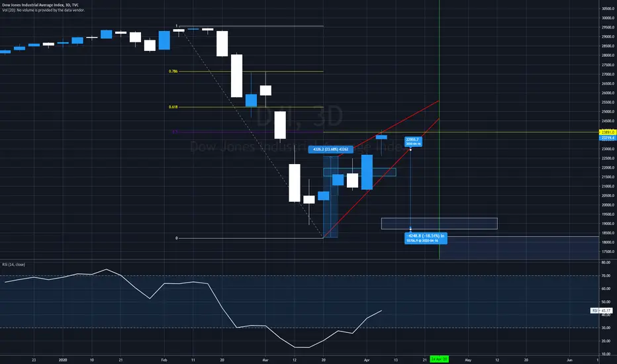Click the 70.00 RSI axis label

coord(606,276)
